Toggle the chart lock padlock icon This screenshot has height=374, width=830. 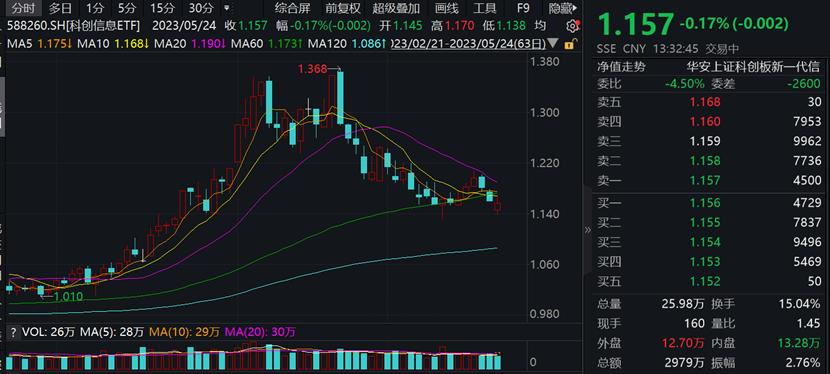coord(570,44)
